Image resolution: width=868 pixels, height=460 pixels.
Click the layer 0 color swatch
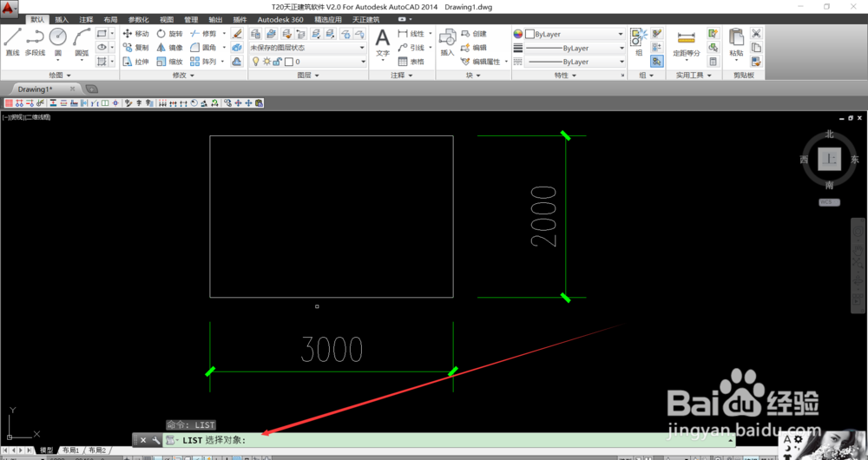pos(289,62)
